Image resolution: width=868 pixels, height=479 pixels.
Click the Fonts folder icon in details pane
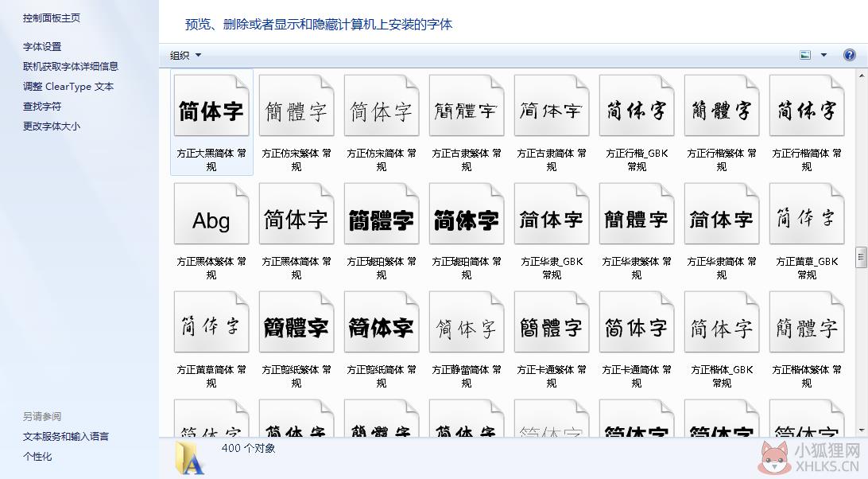(190, 458)
